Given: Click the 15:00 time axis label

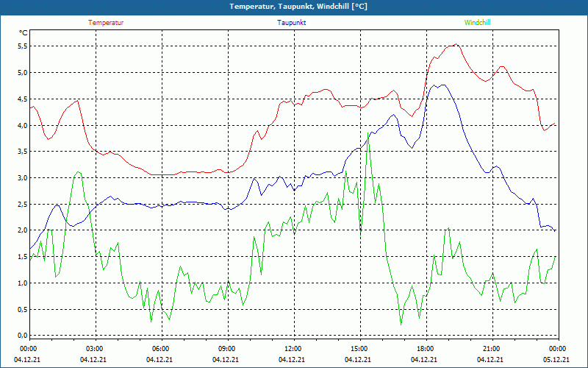Looking at the screenshot, I should 360,349.
